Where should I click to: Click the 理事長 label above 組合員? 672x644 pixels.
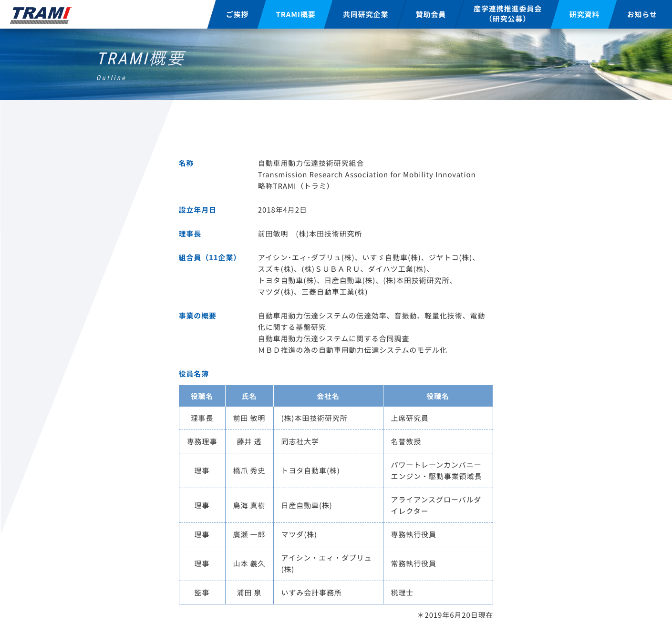(x=190, y=234)
